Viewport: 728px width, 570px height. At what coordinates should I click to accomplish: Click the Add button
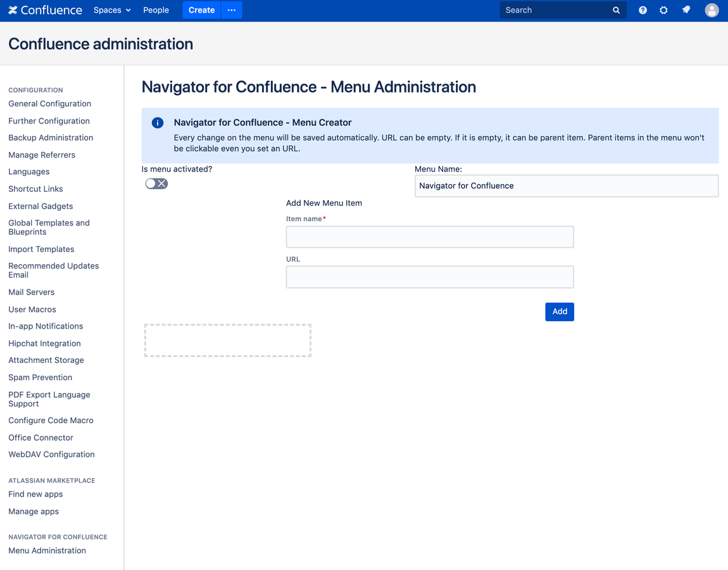(x=560, y=312)
